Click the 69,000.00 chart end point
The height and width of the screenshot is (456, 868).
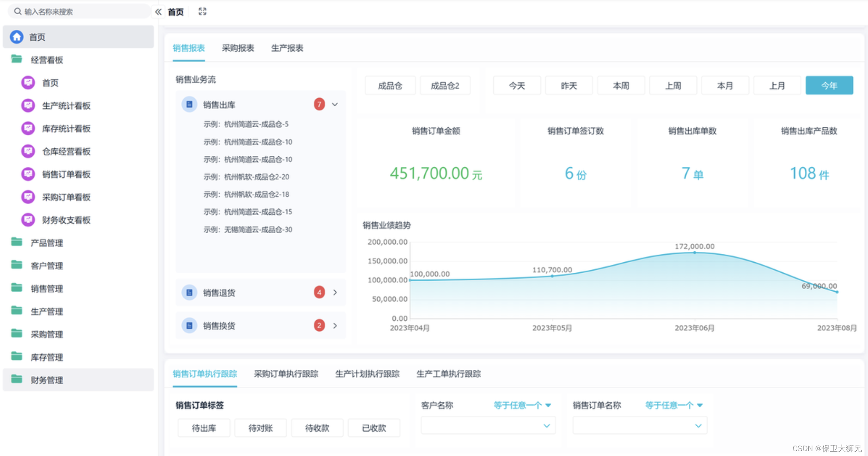pos(837,292)
